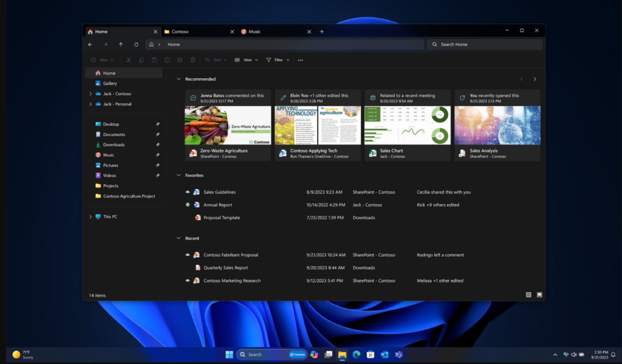Launch Copilot from the taskbar
622x364 pixels.
(x=314, y=354)
